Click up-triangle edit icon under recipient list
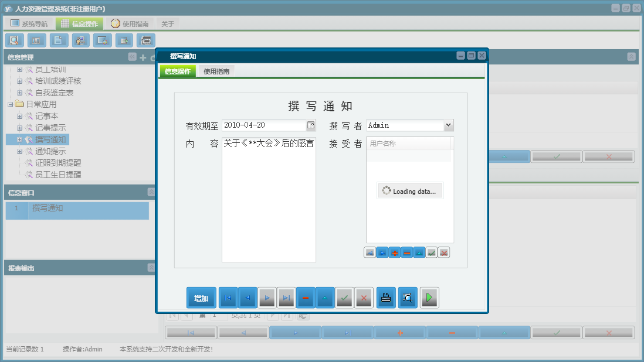This screenshot has width=644, height=362. point(419,252)
